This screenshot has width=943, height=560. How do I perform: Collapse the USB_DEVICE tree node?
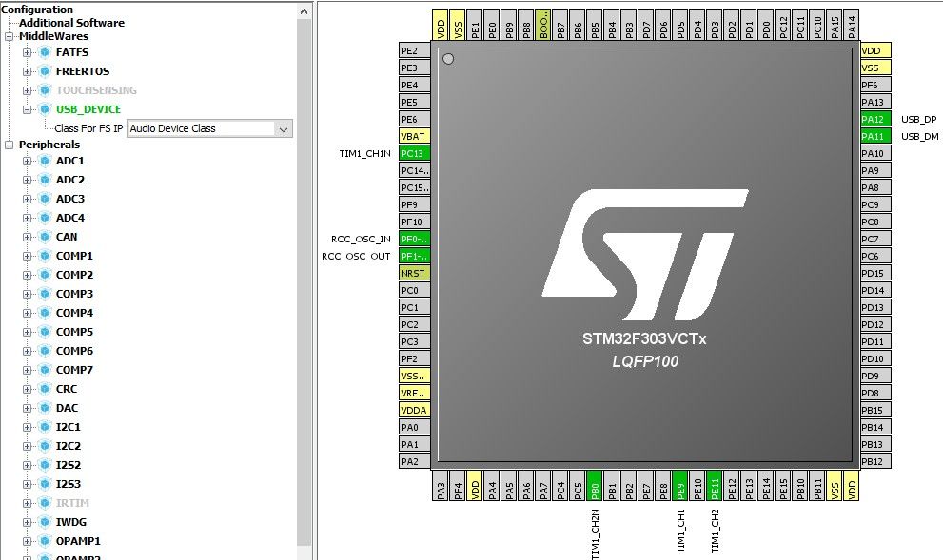point(27,109)
